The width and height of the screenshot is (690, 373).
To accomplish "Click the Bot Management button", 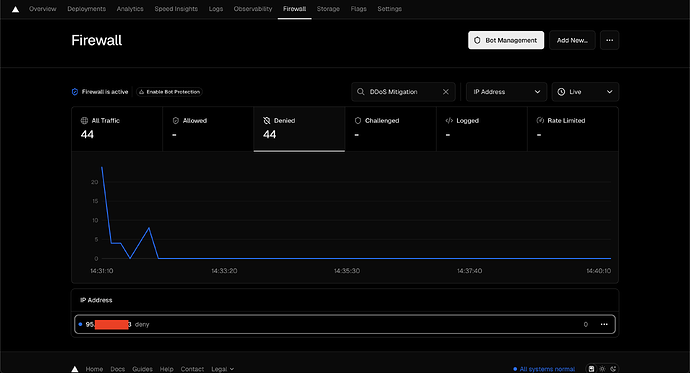I will click(506, 40).
